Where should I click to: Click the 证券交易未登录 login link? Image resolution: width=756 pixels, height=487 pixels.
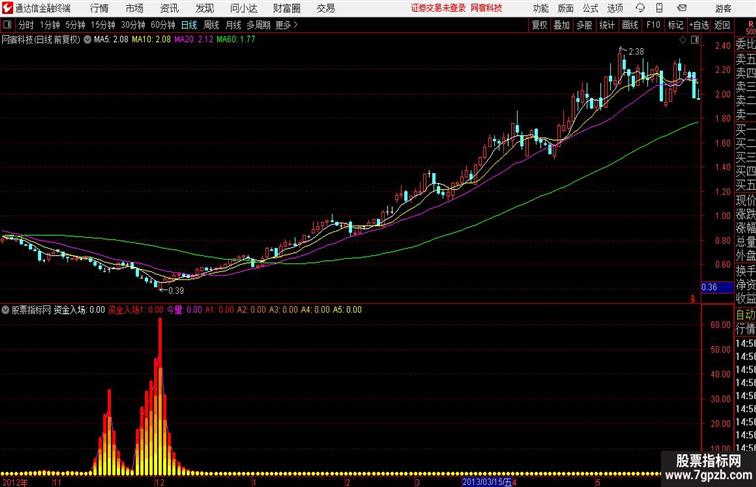[x=438, y=8]
